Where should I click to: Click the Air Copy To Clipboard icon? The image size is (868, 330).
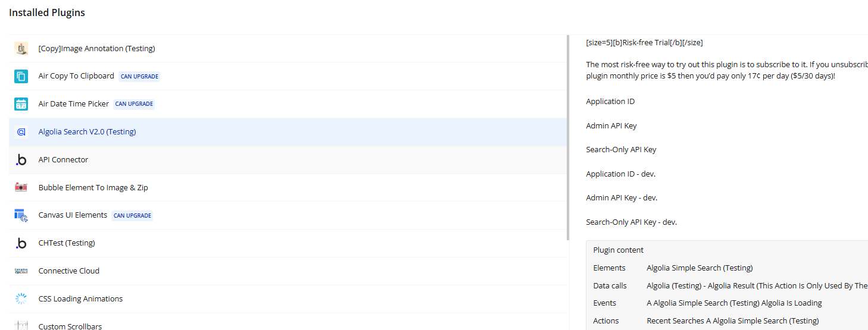[21, 76]
